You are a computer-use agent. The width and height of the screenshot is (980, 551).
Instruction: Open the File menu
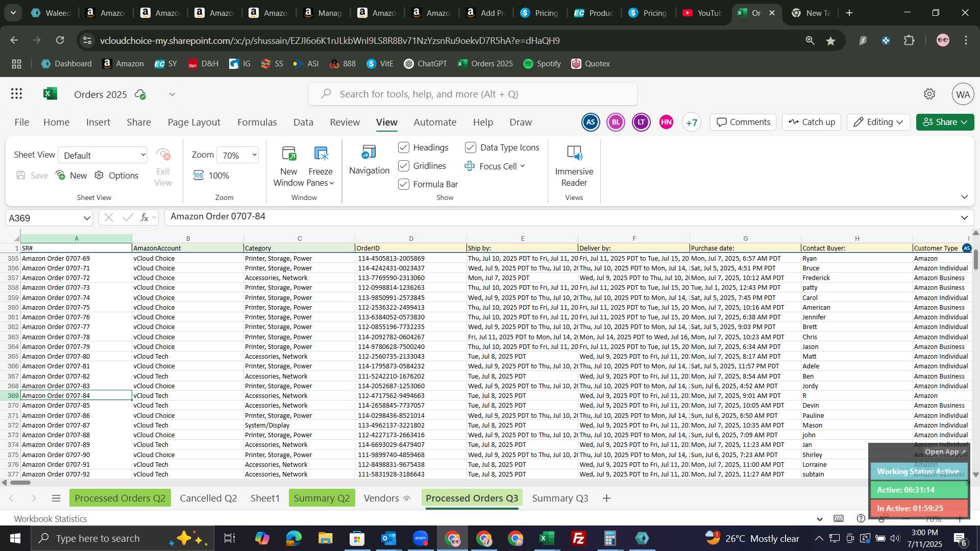pos(21,122)
